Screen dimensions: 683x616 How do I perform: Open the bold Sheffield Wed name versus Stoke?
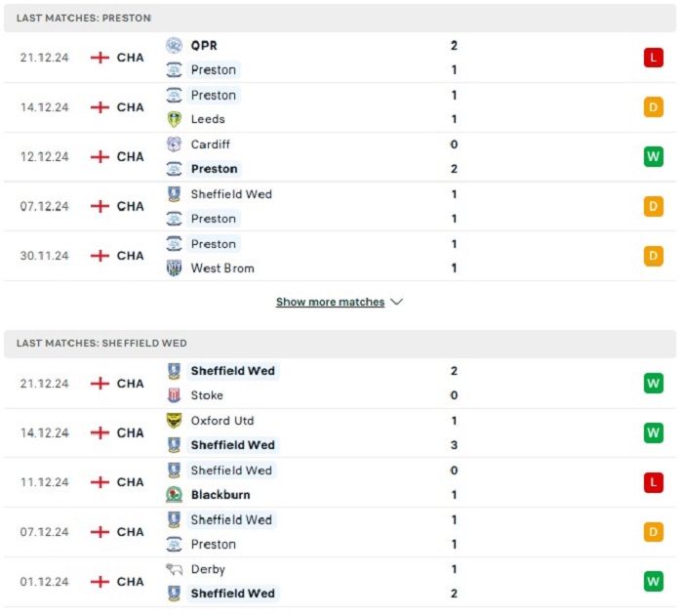click(232, 371)
